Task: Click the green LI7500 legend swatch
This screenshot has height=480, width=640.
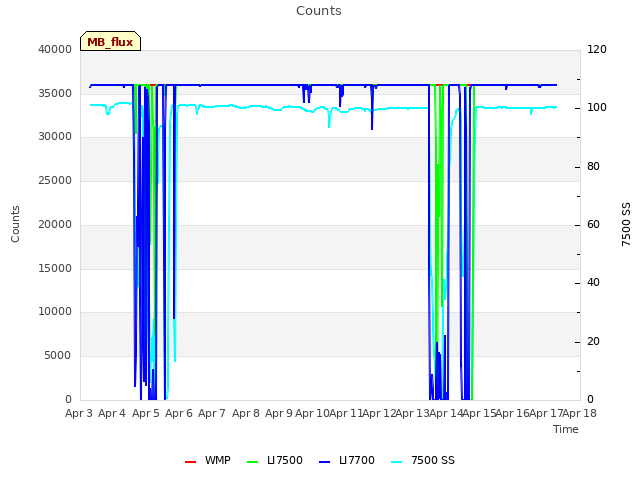Action: pyautogui.click(x=253, y=462)
